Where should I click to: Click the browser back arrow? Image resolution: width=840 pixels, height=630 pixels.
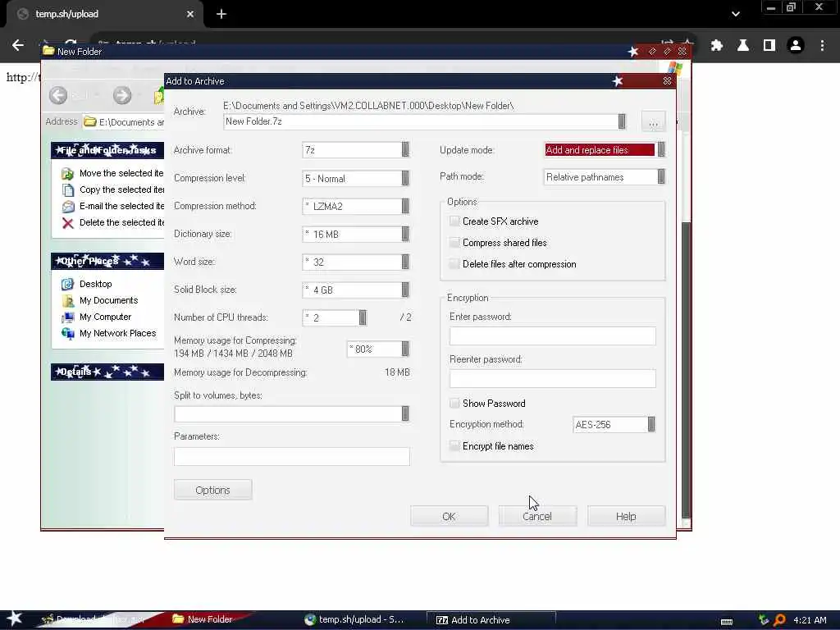18,46
